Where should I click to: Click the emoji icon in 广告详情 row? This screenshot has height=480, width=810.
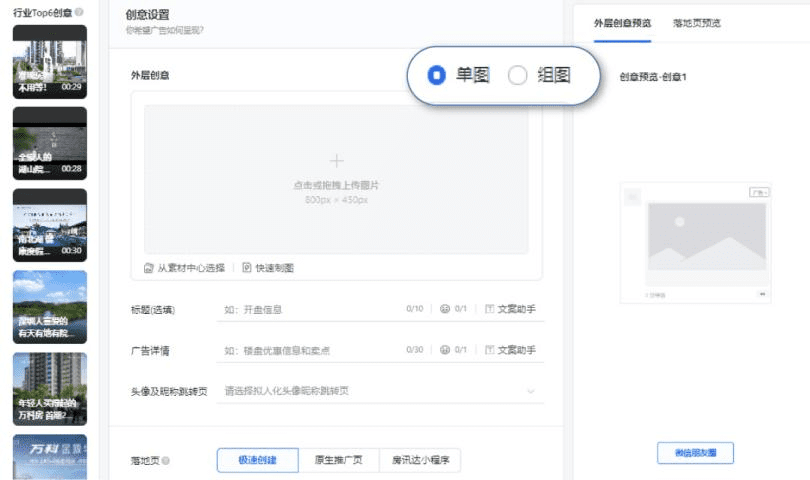445,350
